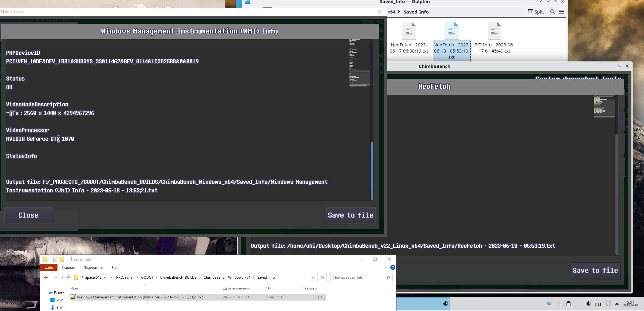Click the ChimbaBench_Windows_x64 breadcrumb segment

tap(227, 278)
